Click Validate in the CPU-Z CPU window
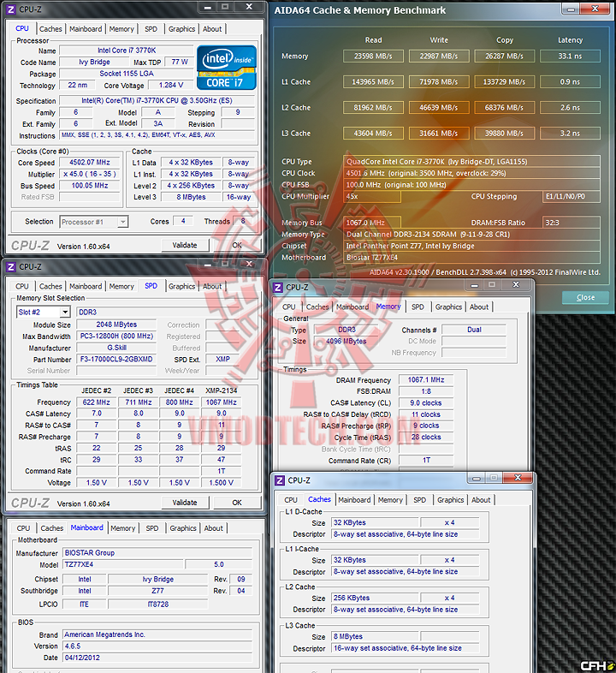Image resolution: width=616 pixels, height=673 pixels. click(185, 245)
